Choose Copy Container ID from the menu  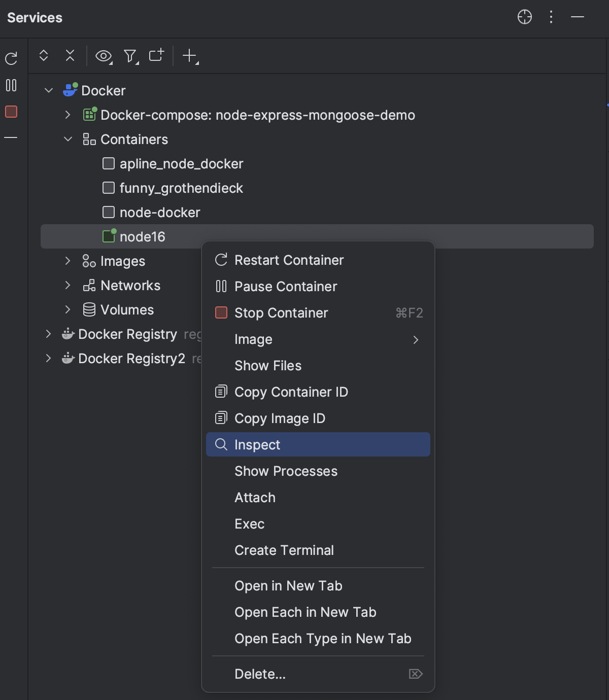coord(291,392)
